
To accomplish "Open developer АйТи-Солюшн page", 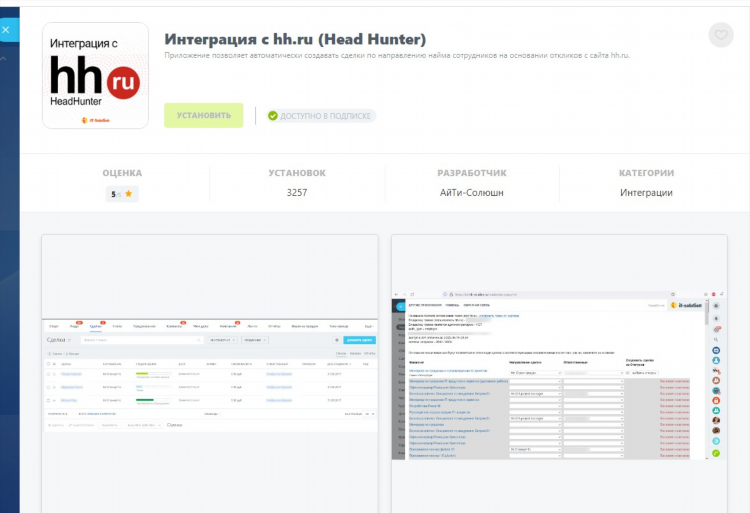I will 472,193.
